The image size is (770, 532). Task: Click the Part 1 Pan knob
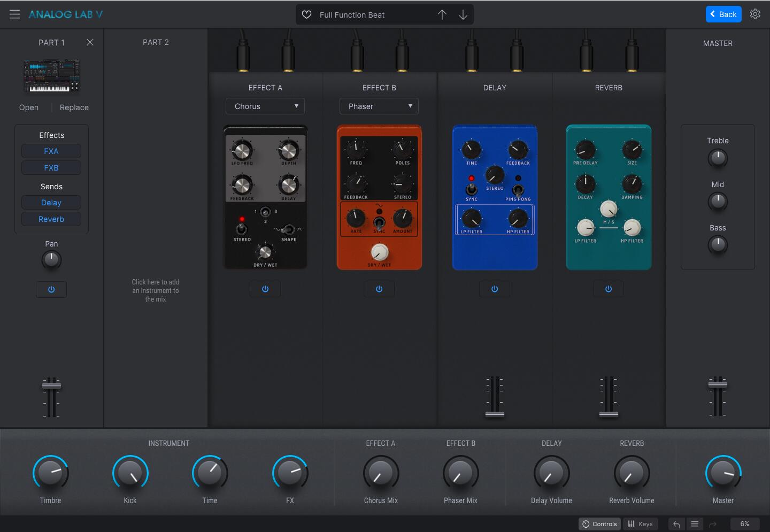[51, 260]
